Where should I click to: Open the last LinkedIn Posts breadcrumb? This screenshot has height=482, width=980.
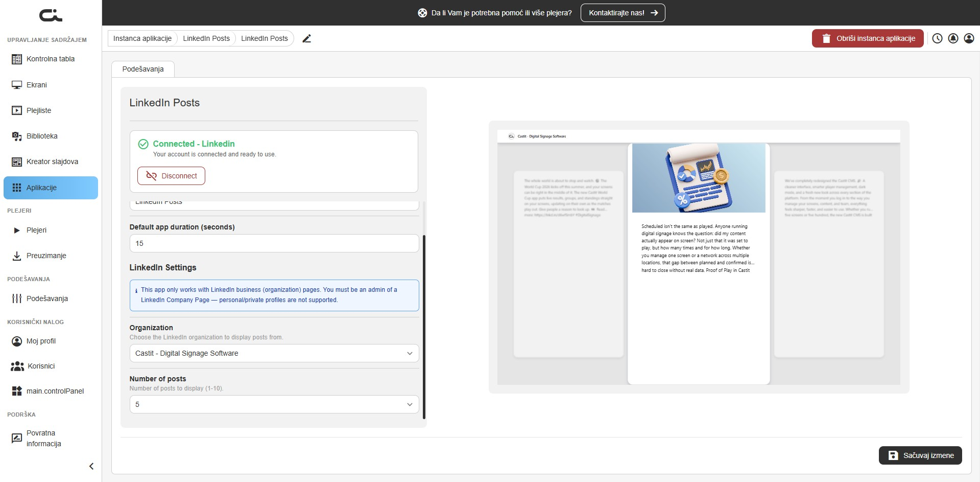265,38
